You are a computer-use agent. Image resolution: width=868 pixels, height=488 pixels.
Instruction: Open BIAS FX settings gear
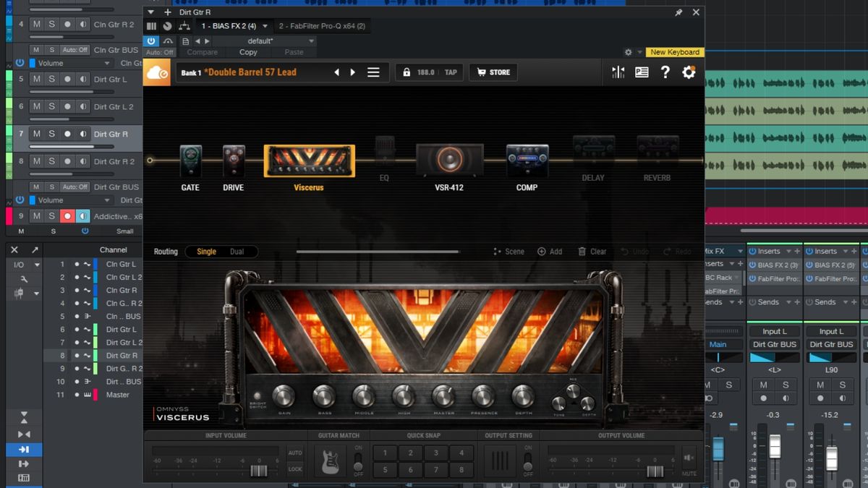click(689, 72)
